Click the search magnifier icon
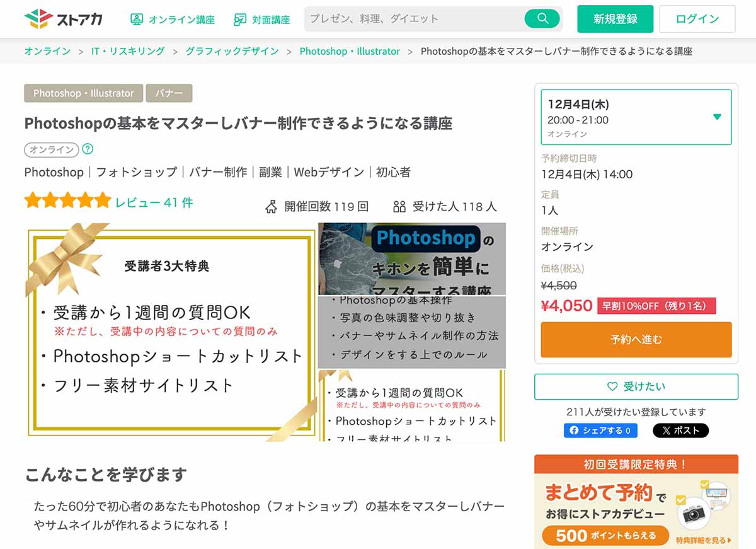 click(x=542, y=18)
